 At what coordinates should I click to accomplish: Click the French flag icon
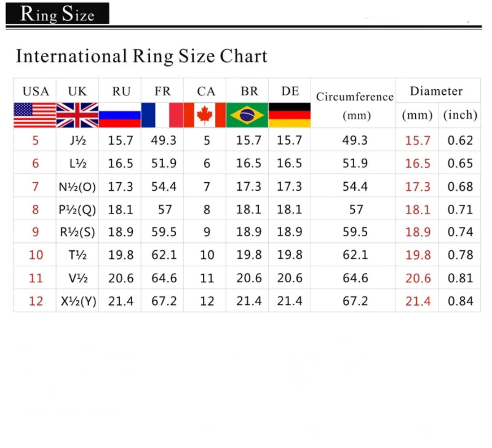[x=162, y=115]
